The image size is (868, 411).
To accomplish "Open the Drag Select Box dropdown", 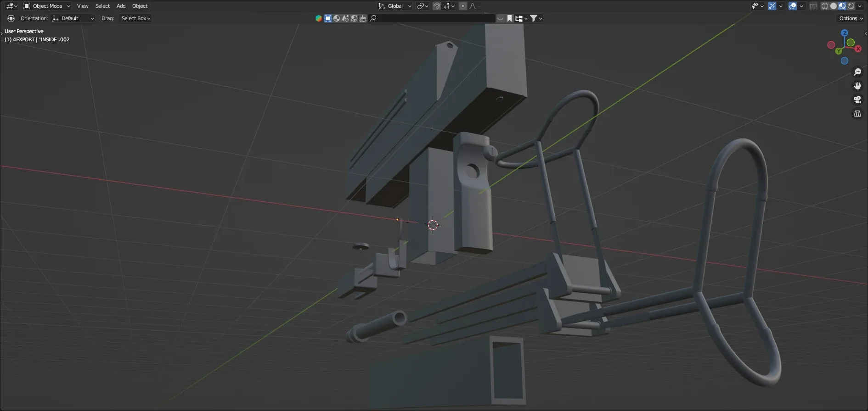I will [x=135, y=18].
